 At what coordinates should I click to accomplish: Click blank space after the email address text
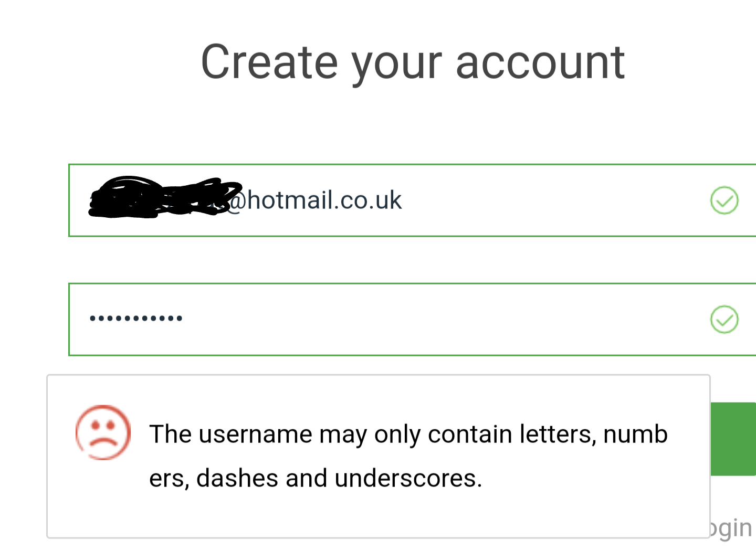[x=551, y=200]
